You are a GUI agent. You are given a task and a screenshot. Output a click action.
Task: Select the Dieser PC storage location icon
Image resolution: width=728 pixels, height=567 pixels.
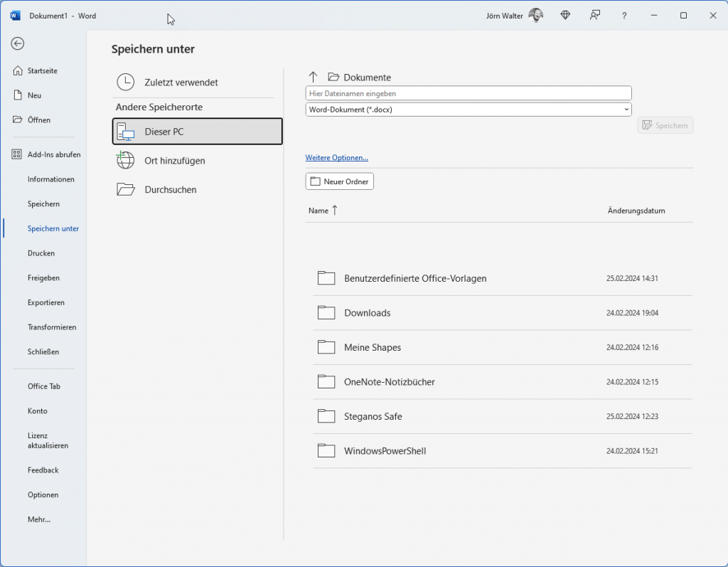click(x=126, y=131)
